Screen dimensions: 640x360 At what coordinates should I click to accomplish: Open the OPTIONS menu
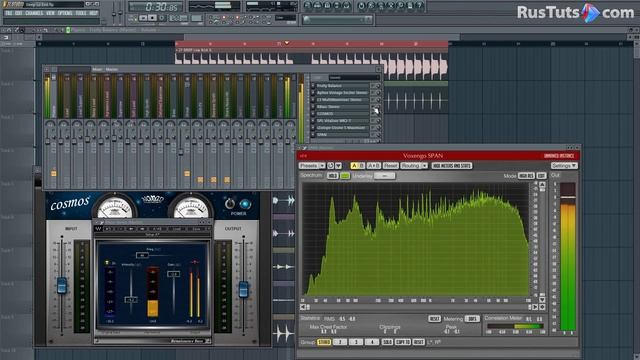point(65,13)
